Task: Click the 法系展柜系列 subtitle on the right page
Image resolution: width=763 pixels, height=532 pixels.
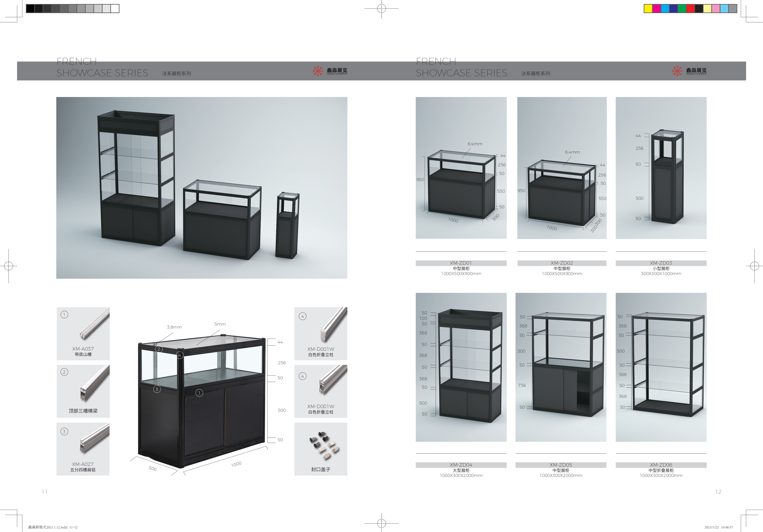Action: point(536,73)
